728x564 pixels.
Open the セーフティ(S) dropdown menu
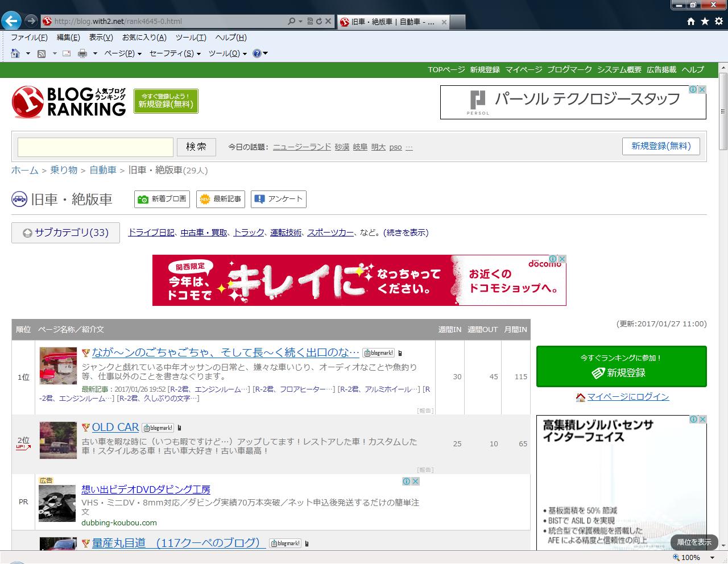pos(175,53)
